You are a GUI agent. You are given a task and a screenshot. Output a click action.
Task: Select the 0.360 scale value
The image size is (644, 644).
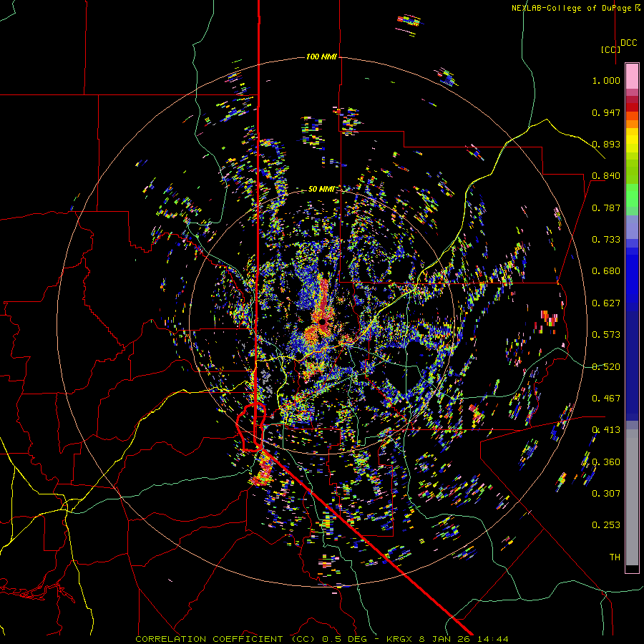[606, 462]
